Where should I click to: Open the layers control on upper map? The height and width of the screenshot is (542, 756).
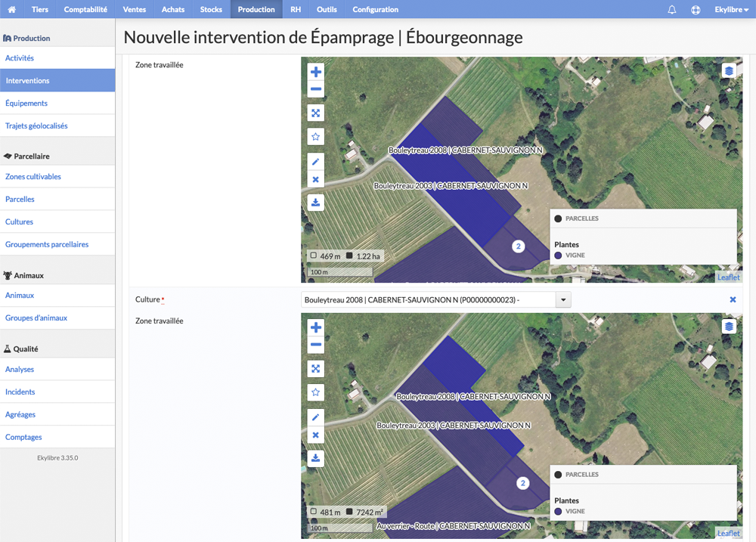pyautogui.click(x=729, y=71)
